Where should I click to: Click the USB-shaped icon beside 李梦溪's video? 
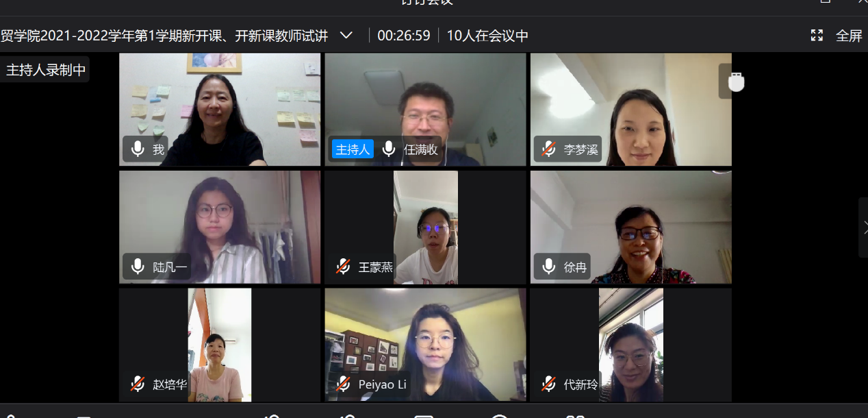click(x=736, y=82)
